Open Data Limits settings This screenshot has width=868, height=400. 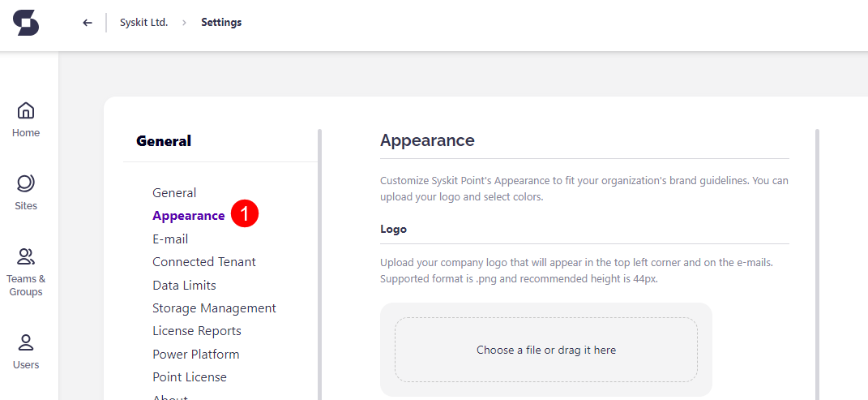coord(184,286)
